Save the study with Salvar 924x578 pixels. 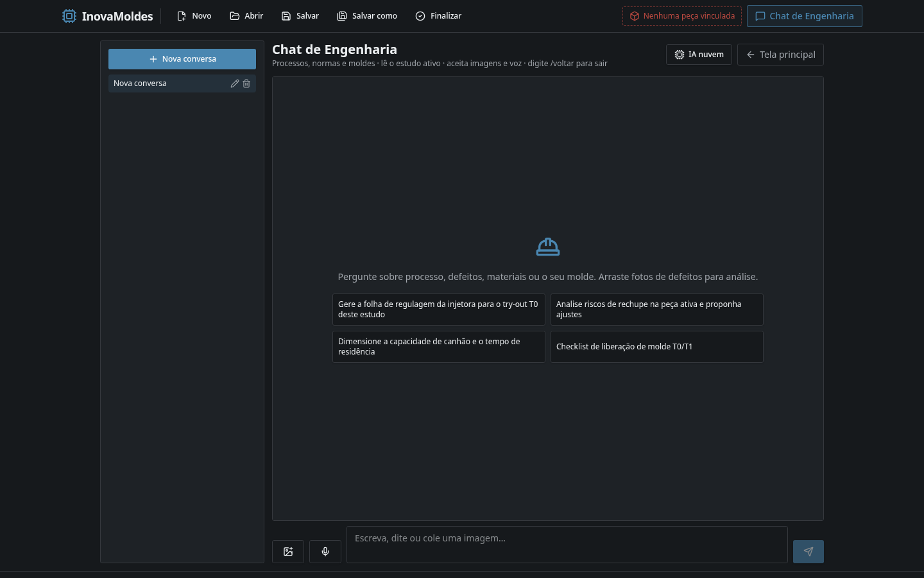[300, 16]
